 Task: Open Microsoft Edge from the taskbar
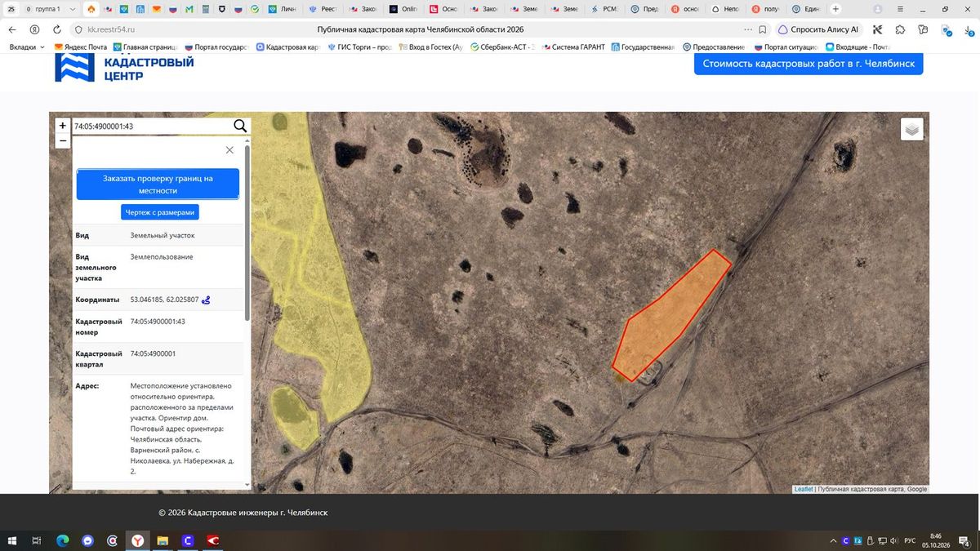[x=62, y=540]
